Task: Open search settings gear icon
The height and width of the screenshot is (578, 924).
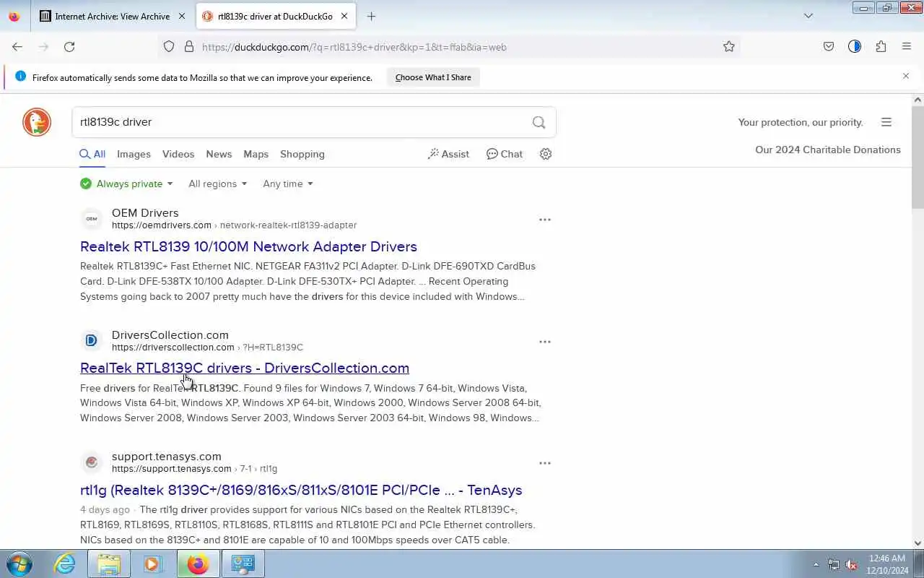Action: 546,154
